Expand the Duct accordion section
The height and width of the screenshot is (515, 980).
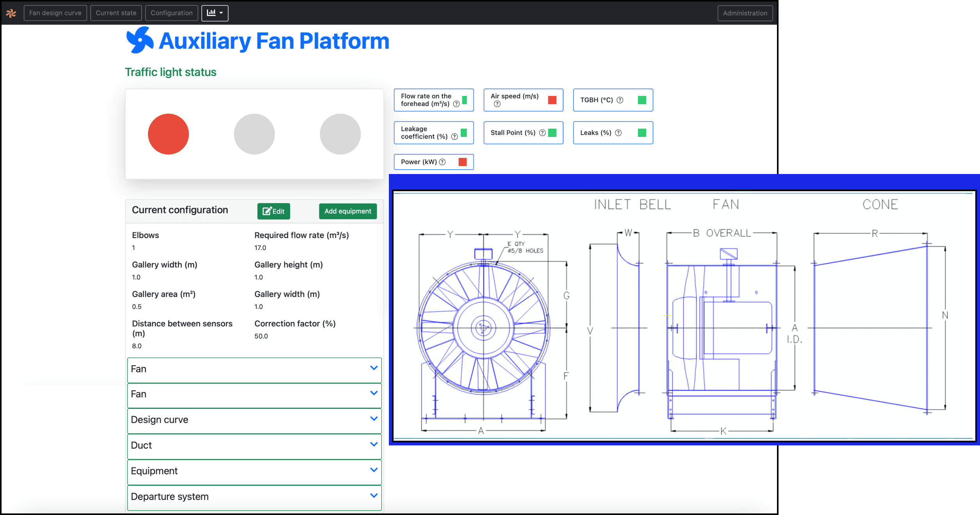254,446
